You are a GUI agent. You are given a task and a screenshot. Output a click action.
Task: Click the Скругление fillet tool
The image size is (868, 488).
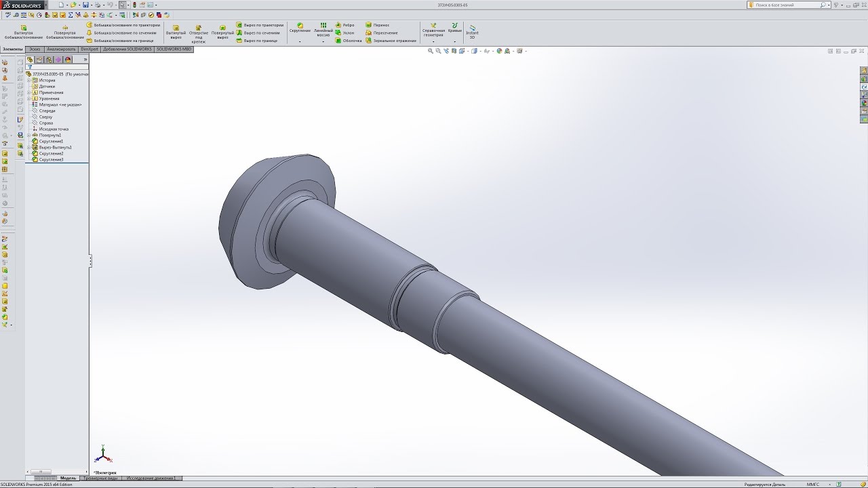click(300, 28)
